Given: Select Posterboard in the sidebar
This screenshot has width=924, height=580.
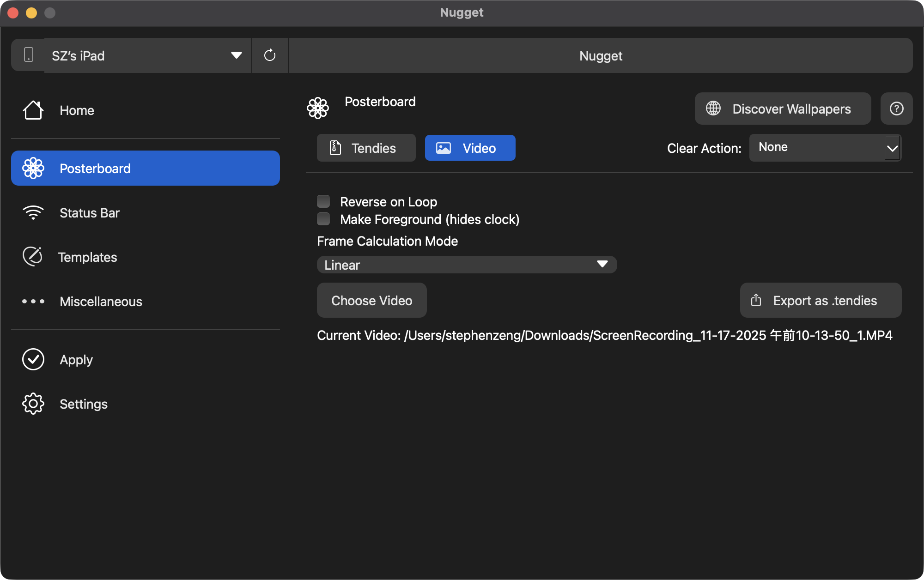Looking at the screenshot, I should 145,168.
